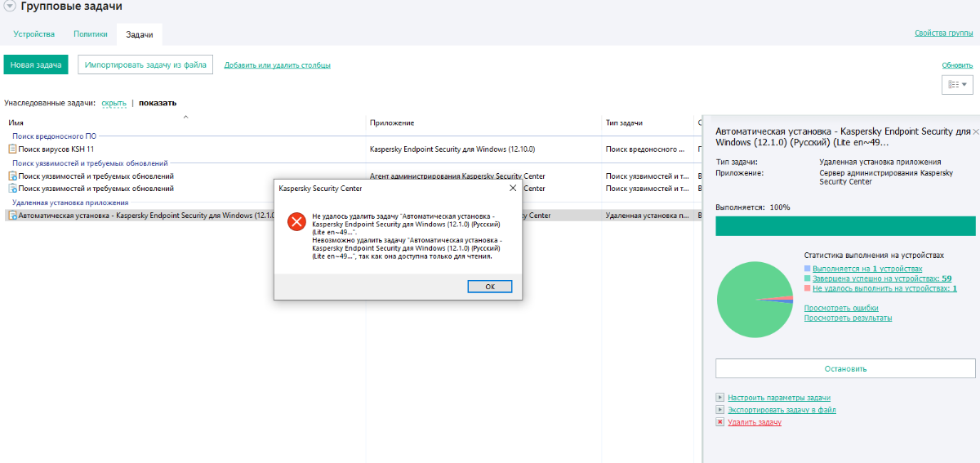Click value Сервер администрирования Kaspersky Security Center
The width and height of the screenshot is (980, 463).
click(886, 177)
